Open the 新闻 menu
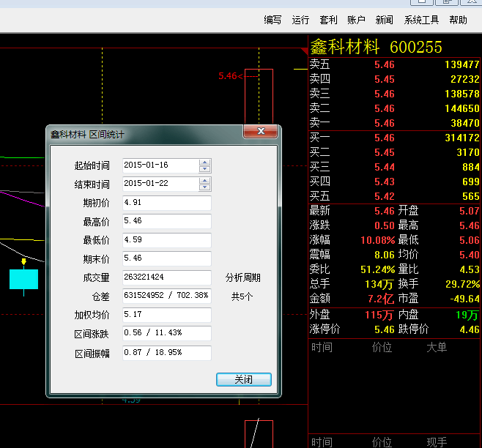The height and width of the screenshot is (448, 482). [384, 20]
